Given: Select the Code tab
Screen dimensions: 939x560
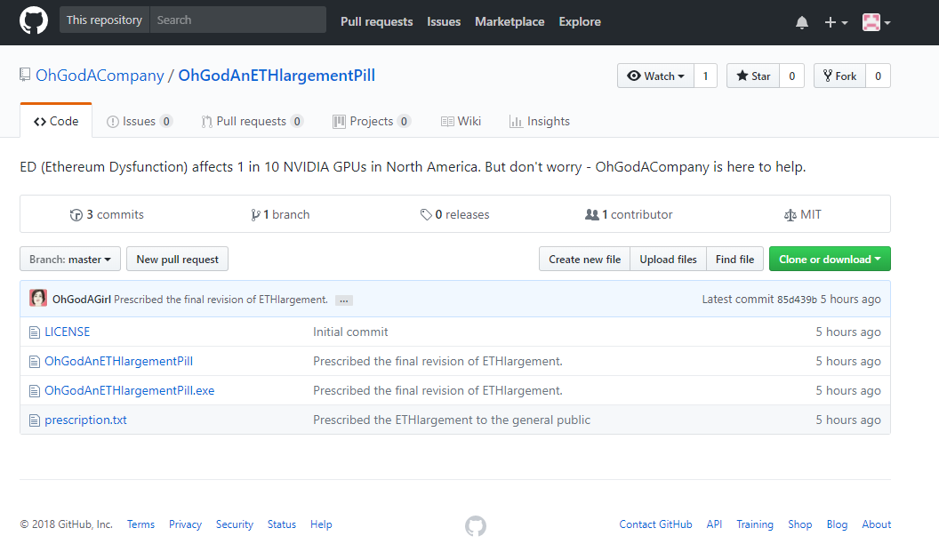Looking at the screenshot, I should tap(56, 121).
